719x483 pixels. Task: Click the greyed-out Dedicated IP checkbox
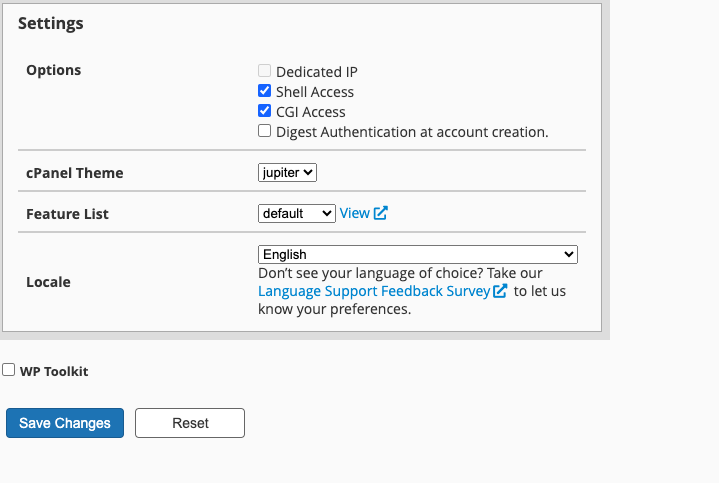(x=265, y=71)
